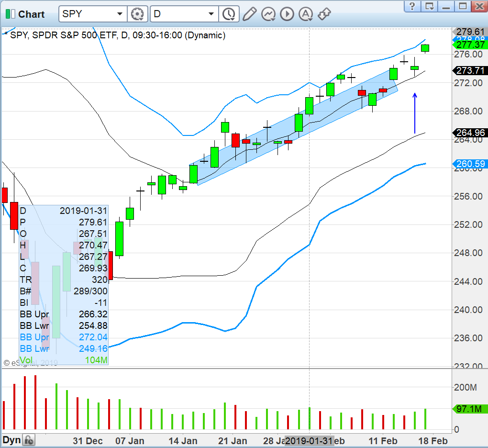Viewport: 488px width, 448px height.
Task: Open the SPY symbol dropdown
Action: [x=120, y=14]
